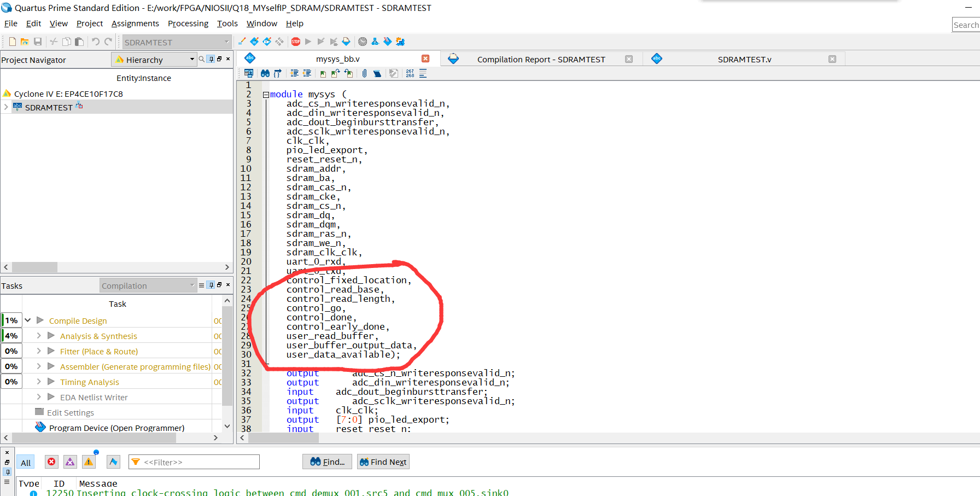Click the Save icon on the toolbar

tap(38, 41)
